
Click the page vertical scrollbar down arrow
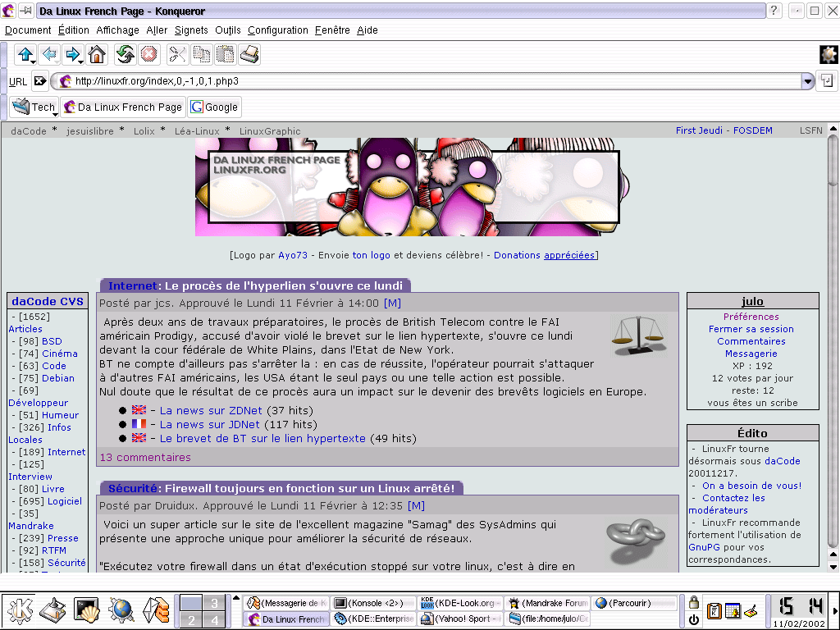tap(833, 566)
